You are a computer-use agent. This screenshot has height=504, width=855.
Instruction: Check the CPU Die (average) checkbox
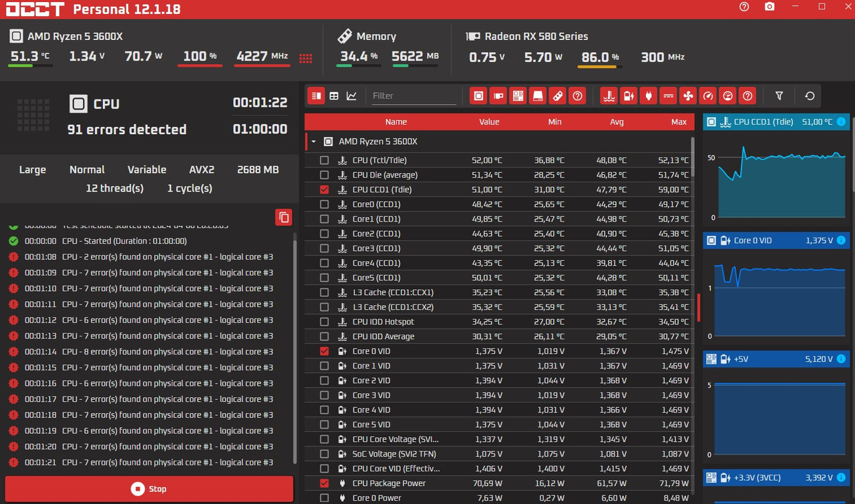tap(325, 175)
